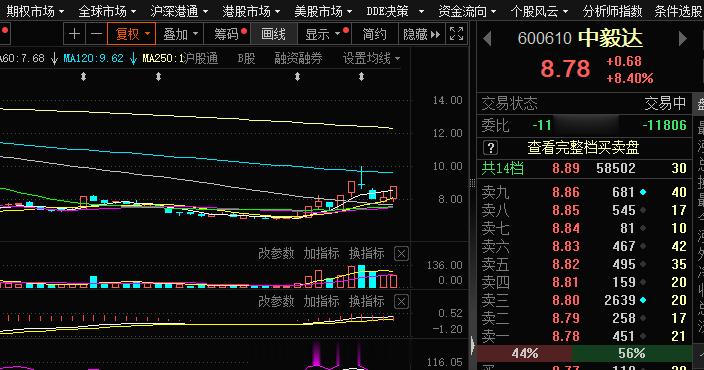Viewport: 704px width, 370px height.
Task: Click 加指标 on MACD indicator
Action: (321, 302)
